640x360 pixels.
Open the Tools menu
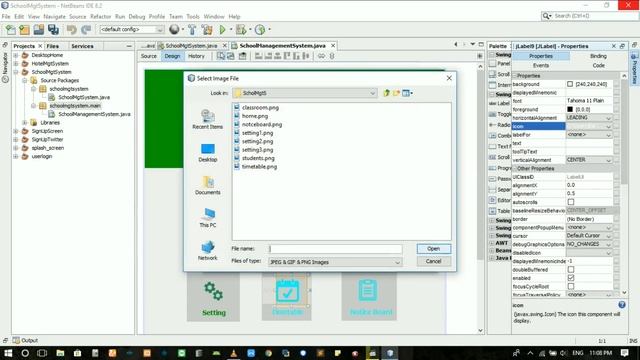coord(193,17)
